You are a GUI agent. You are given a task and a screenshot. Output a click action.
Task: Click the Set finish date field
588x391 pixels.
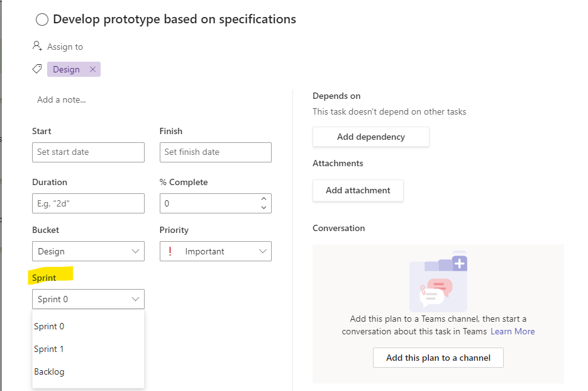215,152
